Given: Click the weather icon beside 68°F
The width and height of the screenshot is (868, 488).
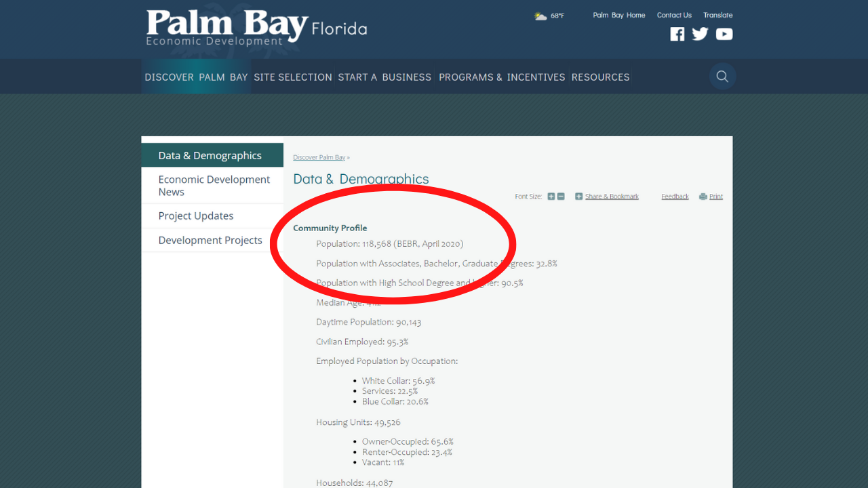Looking at the screenshot, I should [x=540, y=14].
